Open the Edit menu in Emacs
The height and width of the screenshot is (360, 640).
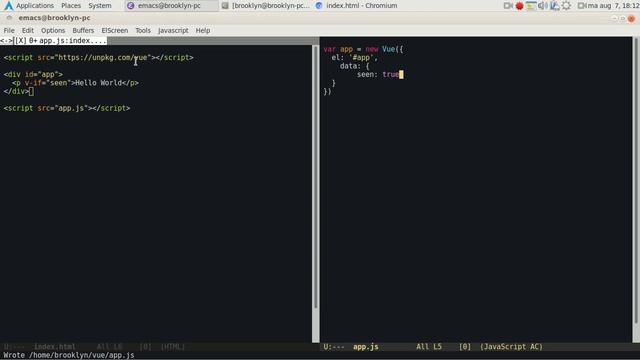28,31
